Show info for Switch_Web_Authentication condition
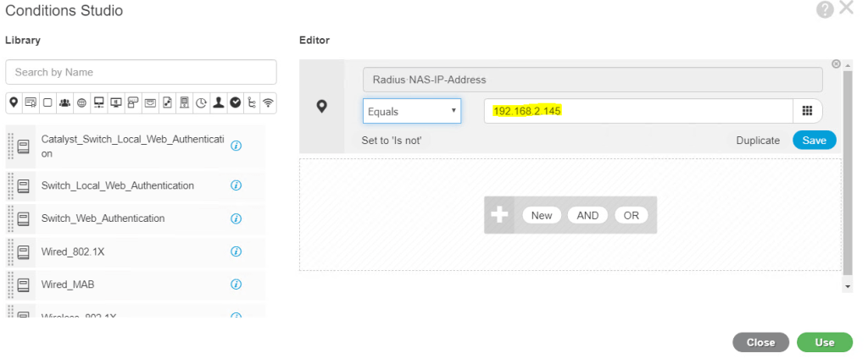Viewport: 868px width, 359px height. point(236,218)
